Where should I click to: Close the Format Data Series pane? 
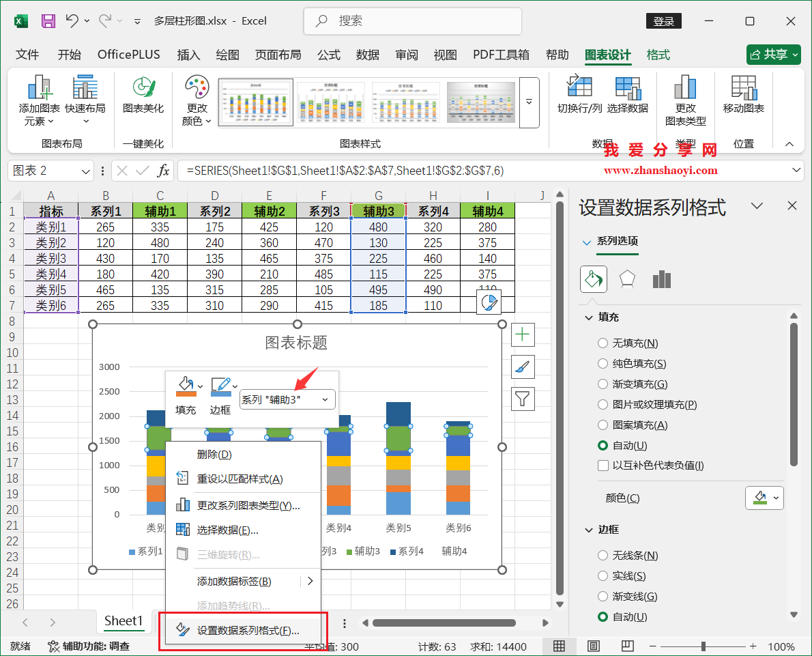(x=792, y=205)
